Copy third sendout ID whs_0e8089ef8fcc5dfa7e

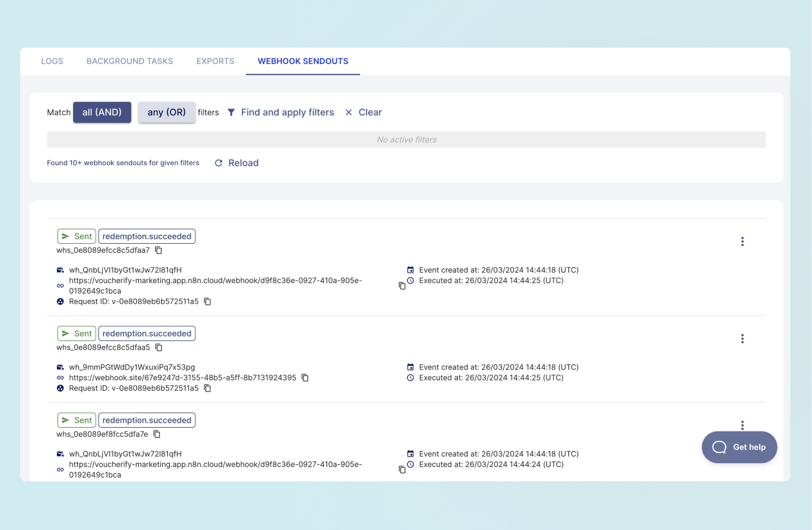[x=157, y=434]
